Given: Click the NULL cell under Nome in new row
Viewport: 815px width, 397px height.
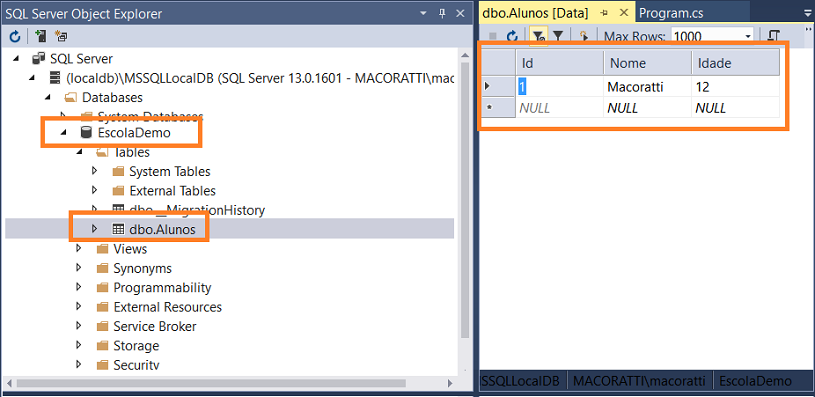Looking at the screenshot, I should [648, 108].
